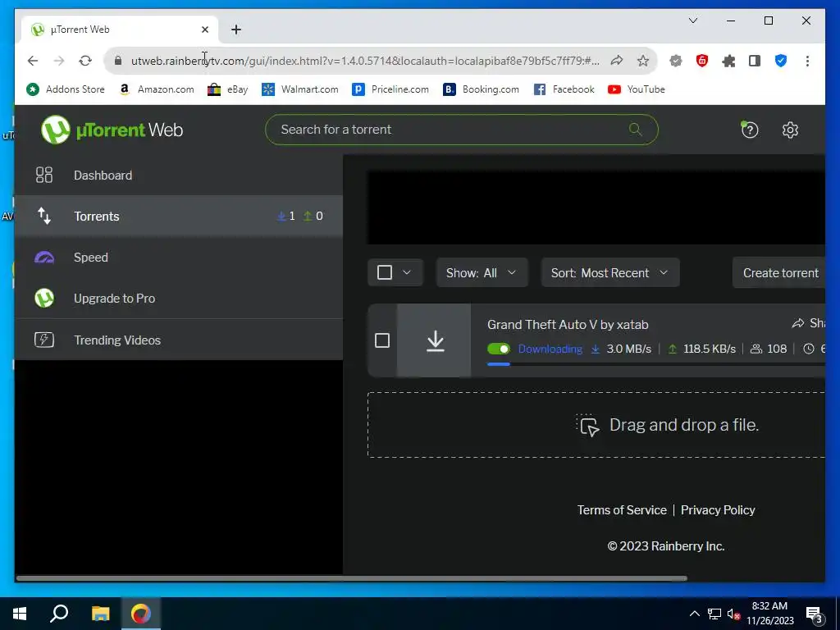This screenshot has height=630, width=840.
Task: Click the gray badge extension icon
Action: click(676, 61)
